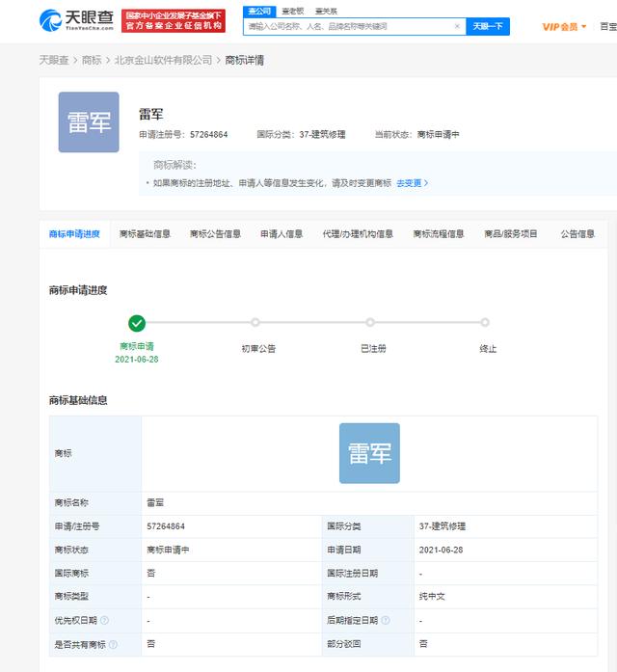The width and height of the screenshot is (617, 672).
Task: Click help icon next to 后期指定日期
Action: tap(386, 620)
